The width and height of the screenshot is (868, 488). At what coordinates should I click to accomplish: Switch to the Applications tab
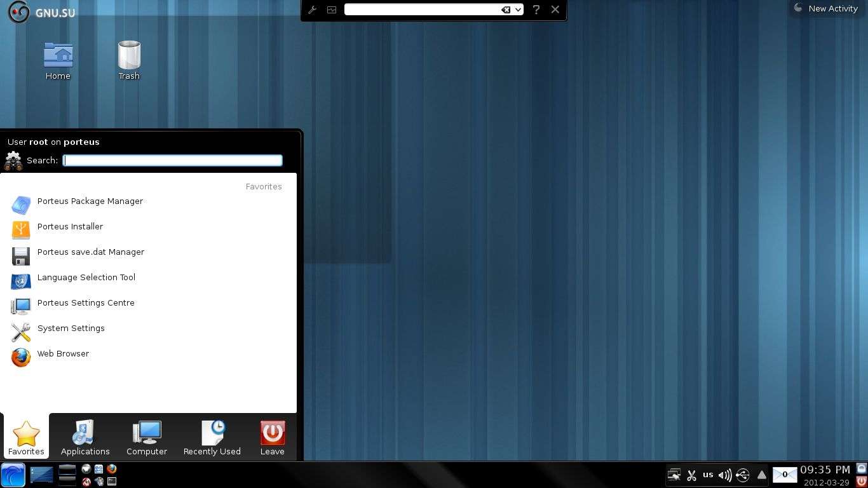85,437
